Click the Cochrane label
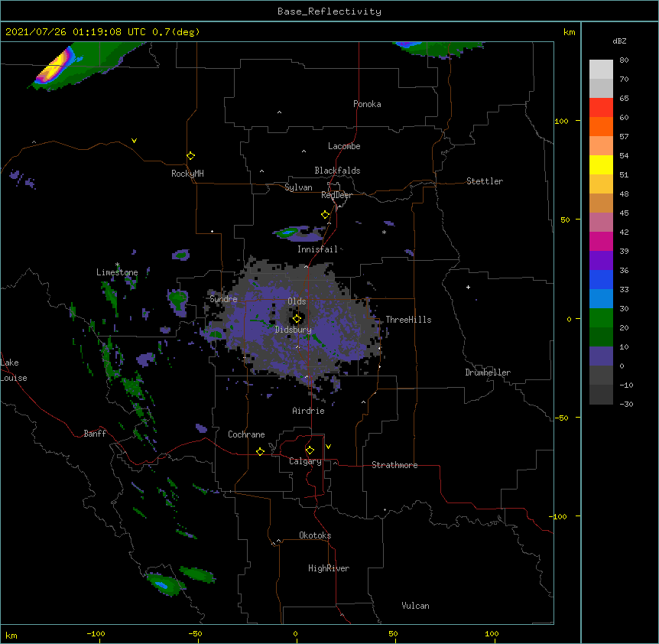Viewport: 659px width, 644px height. click(x=246, y=434)
